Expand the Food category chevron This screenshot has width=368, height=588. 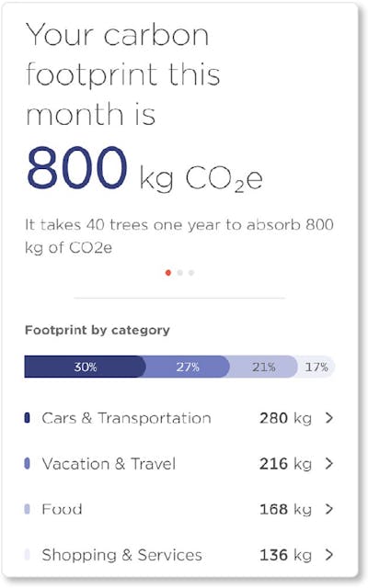click(329, 509)
